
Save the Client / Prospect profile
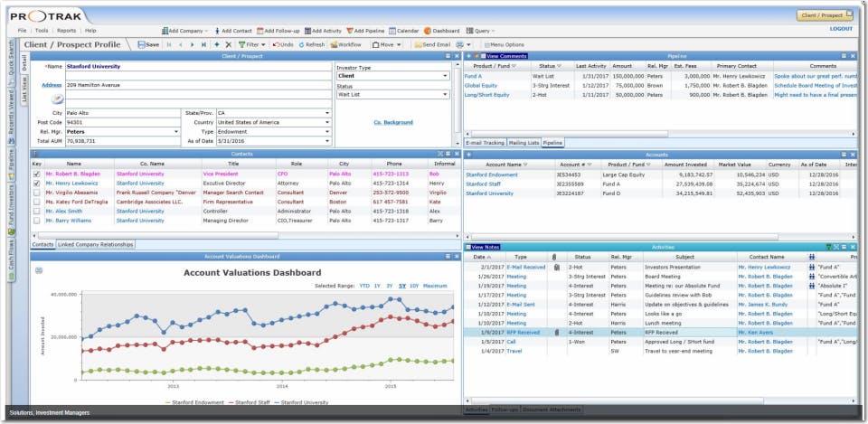148,45
